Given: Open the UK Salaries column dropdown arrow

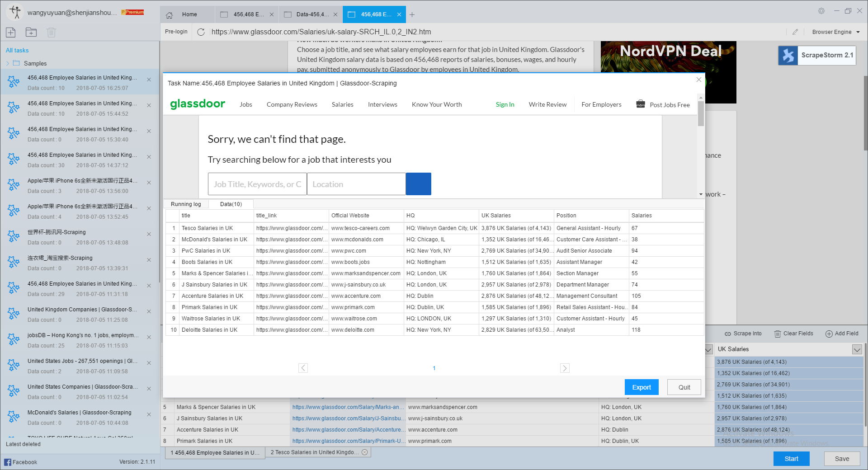Looking at the screenshot, I should 857,349.
